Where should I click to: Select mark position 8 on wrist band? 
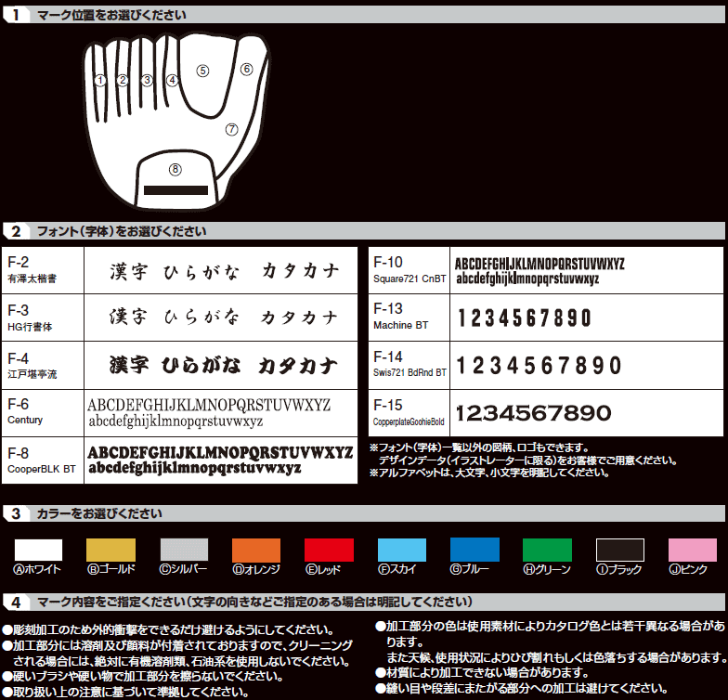pos(175,169)
